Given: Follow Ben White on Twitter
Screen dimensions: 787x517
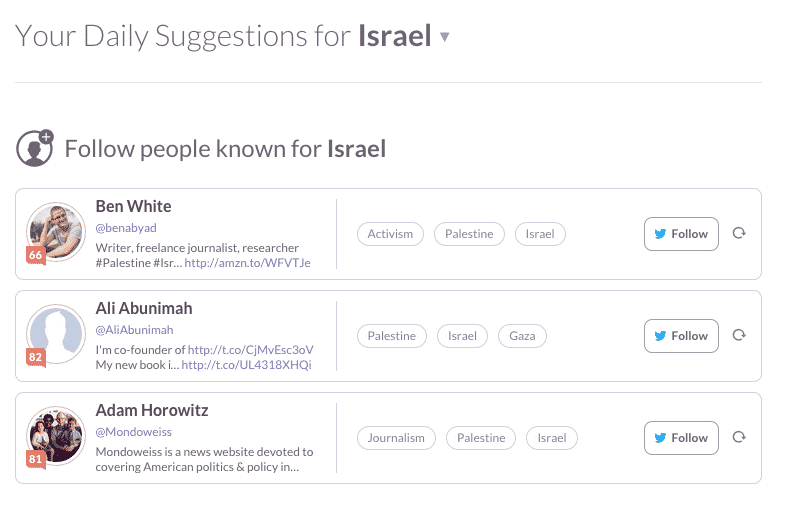Looking at the screenshot, I should pos(681,234).
